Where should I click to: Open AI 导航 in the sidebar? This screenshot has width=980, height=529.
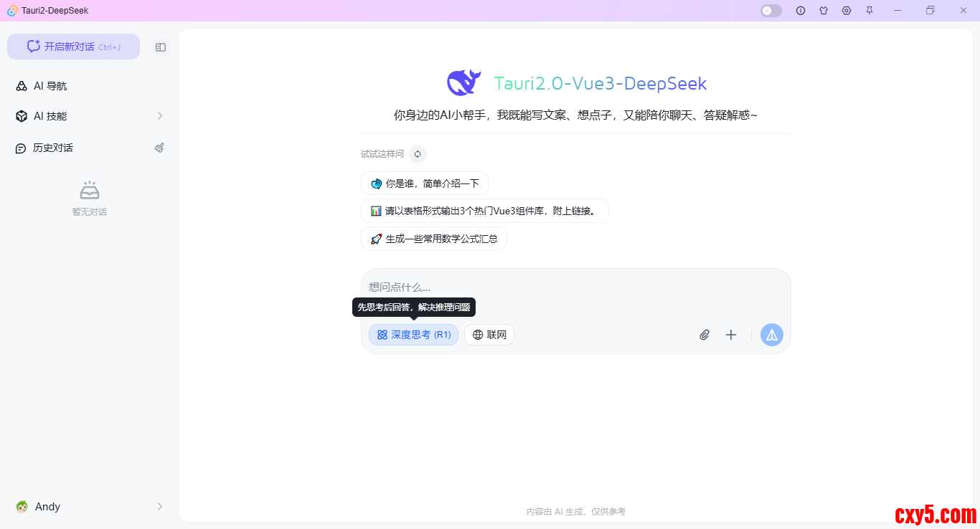click(90, 86)
